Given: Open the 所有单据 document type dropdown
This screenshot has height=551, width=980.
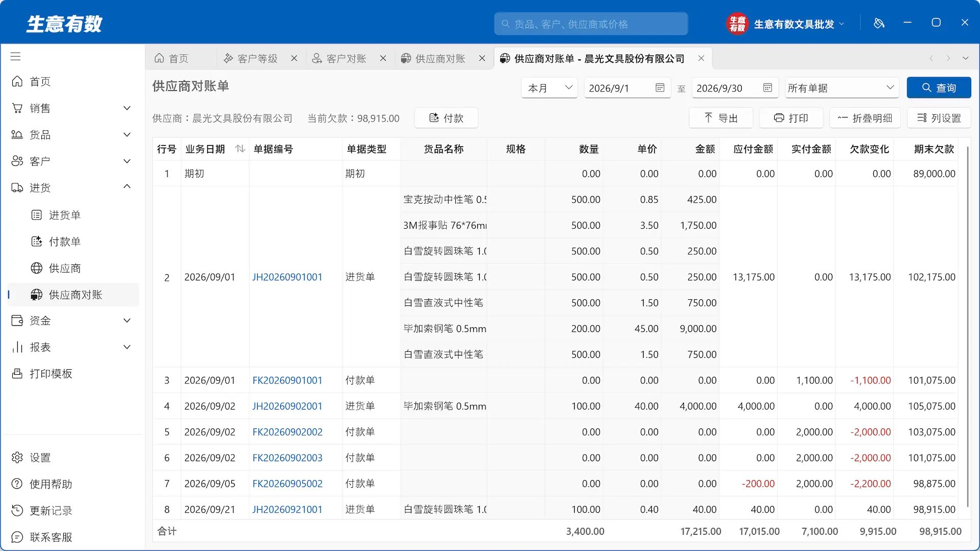Looking at the screenshot, I should [842, 88].
